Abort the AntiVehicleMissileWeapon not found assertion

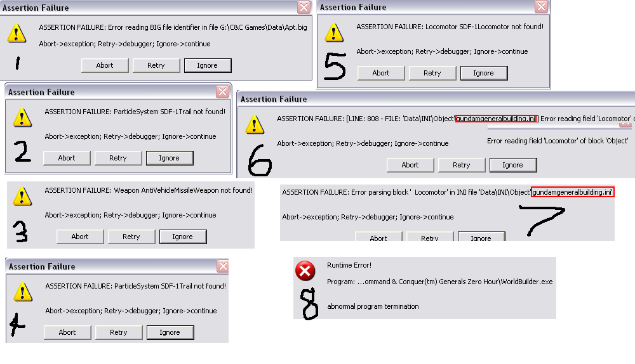[x=80, y=237]
